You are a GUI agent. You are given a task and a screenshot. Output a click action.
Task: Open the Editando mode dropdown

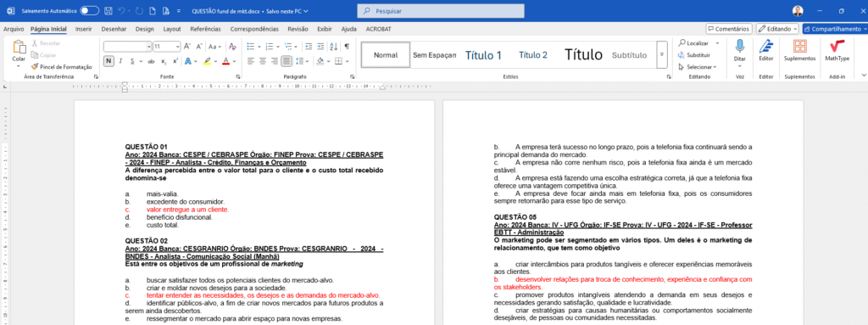pos(777,28)
